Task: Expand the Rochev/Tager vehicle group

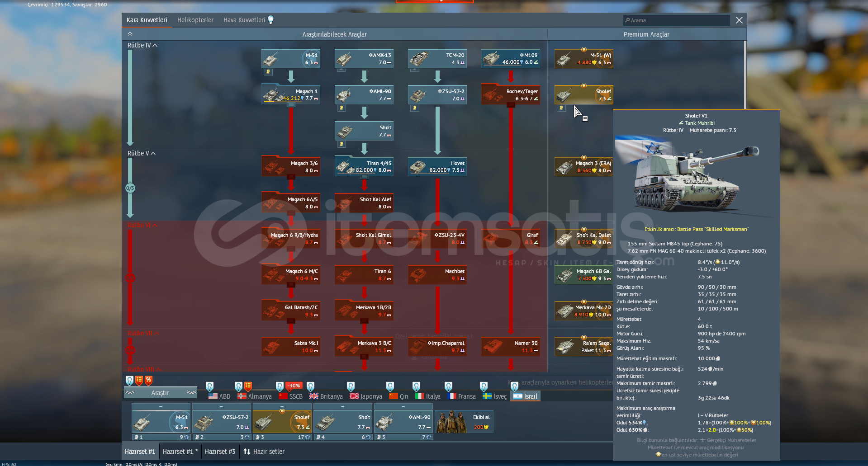Action: 511,105
